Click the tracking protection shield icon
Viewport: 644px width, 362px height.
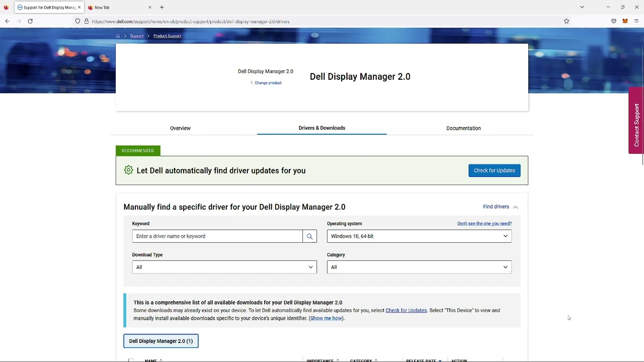pyautogui.click(x=77, y=21)
